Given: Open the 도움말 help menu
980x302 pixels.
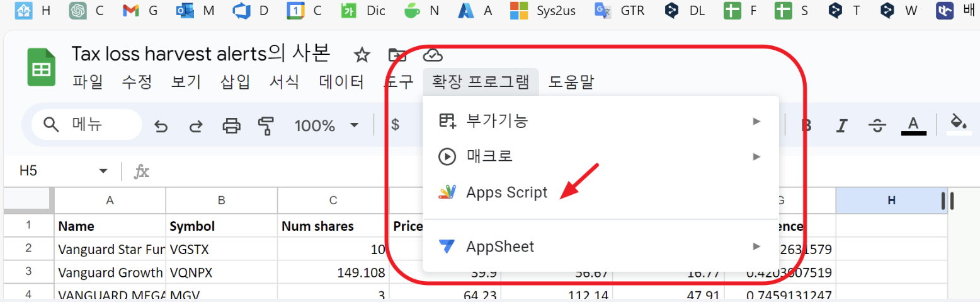Looking at the screenshot, I should 571,82.
